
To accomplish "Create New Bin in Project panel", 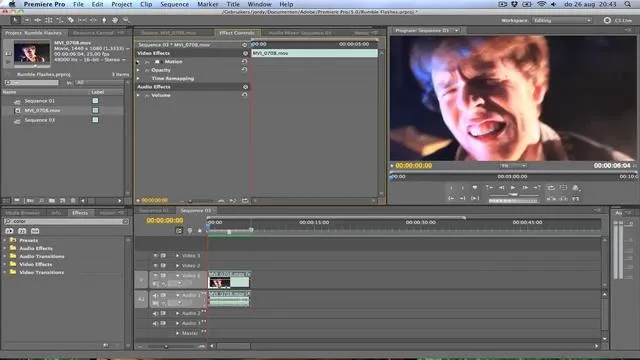I will click(52, 201).
